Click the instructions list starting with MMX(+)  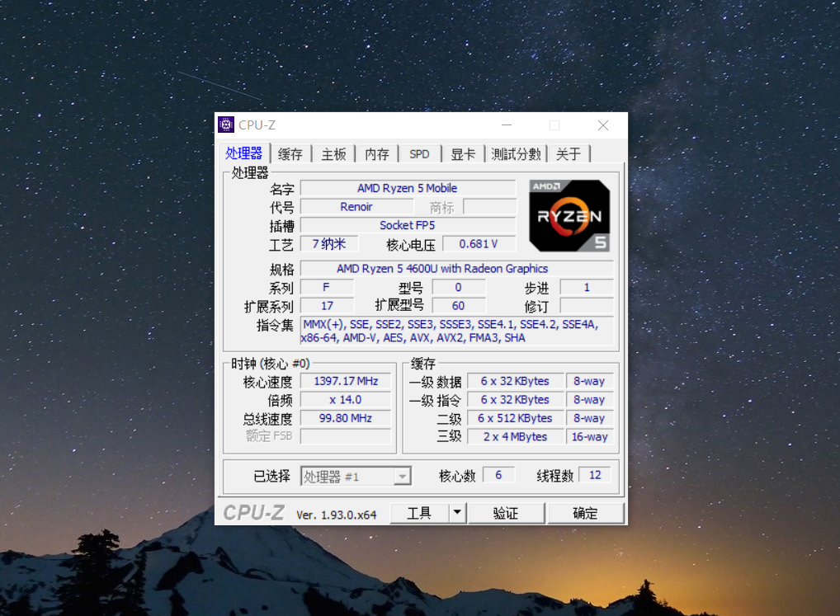pyautogui.click(x=457, y=331)
